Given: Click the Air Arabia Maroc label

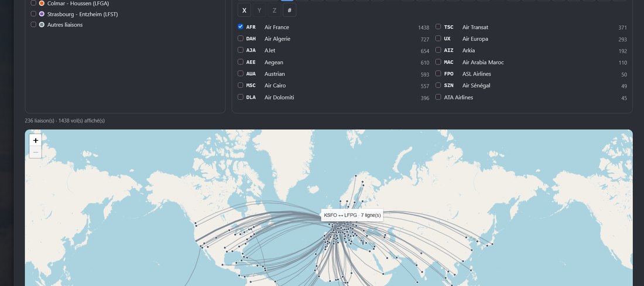Looking at the screenshot, I should click(483, 63).
